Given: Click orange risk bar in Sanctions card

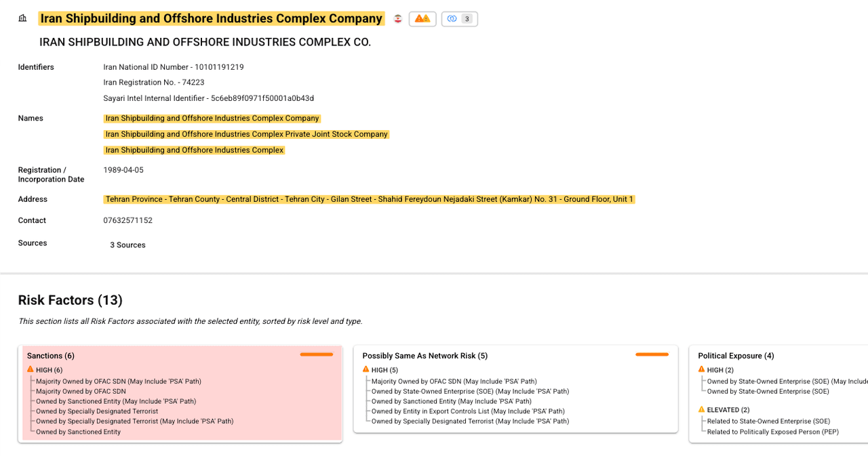Looking at the screenshot, I should [316, 354].
